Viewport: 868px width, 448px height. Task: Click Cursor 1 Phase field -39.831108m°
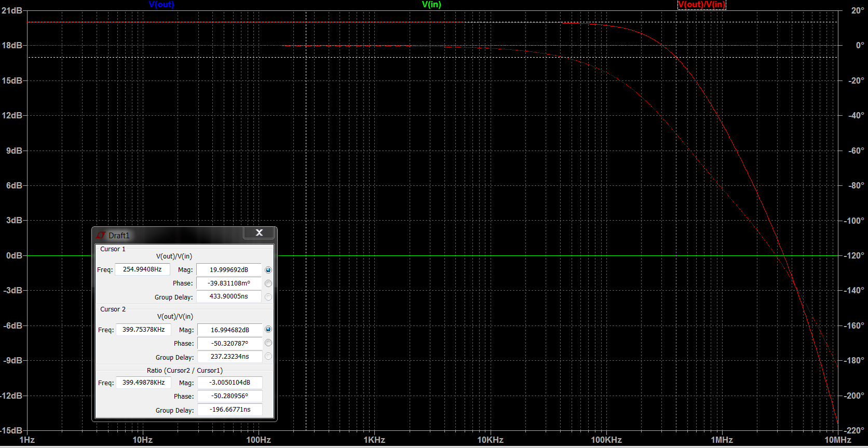(x=229, y=283)
